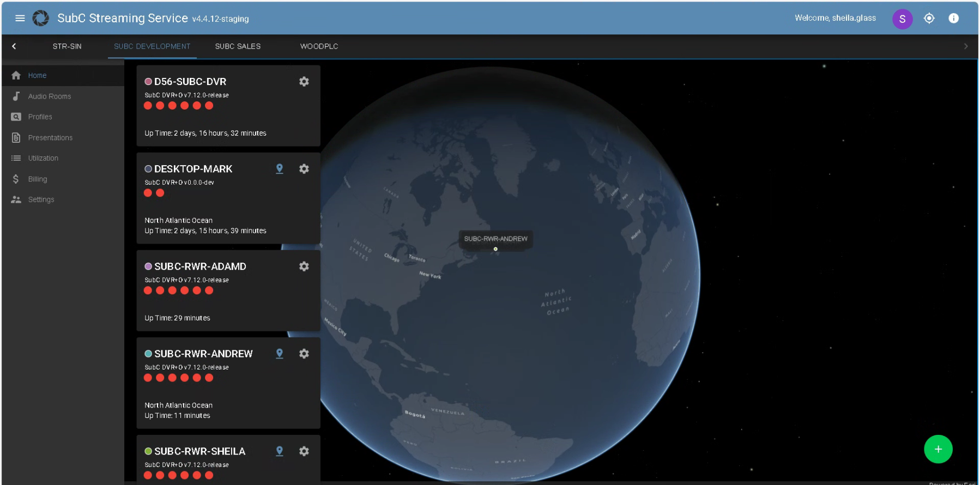This screenshot has width=980, height=485.
Task: Click the green add button
Action: pos(938,449)
